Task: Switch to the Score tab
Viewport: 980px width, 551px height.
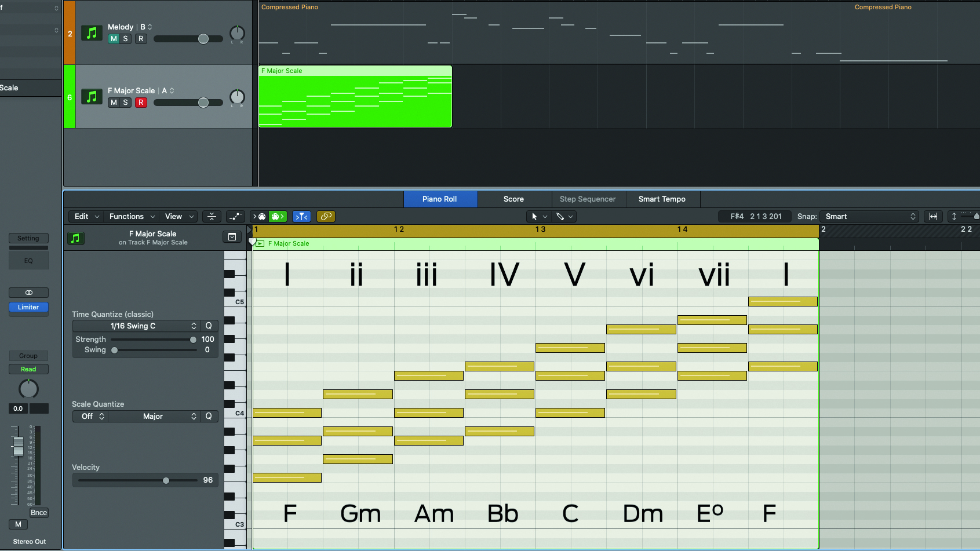Action: click(x=513, y=199)
